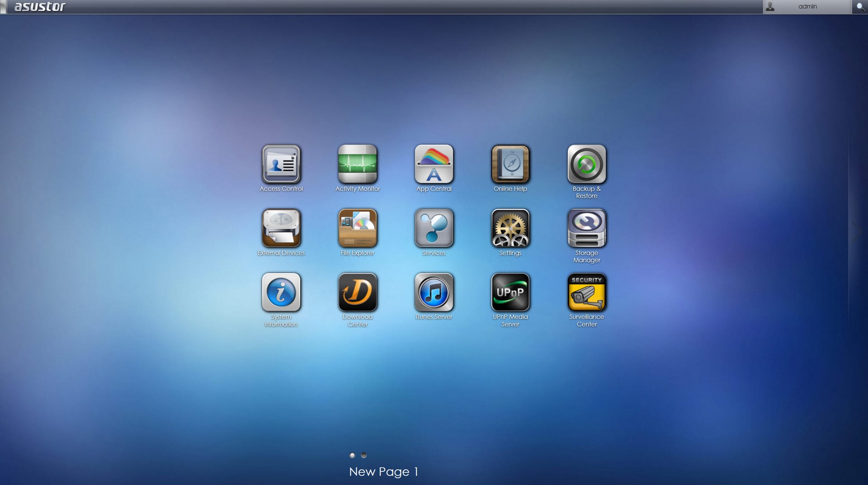
Task: Click the search magnifier icon in top bar
Action: 860,7
